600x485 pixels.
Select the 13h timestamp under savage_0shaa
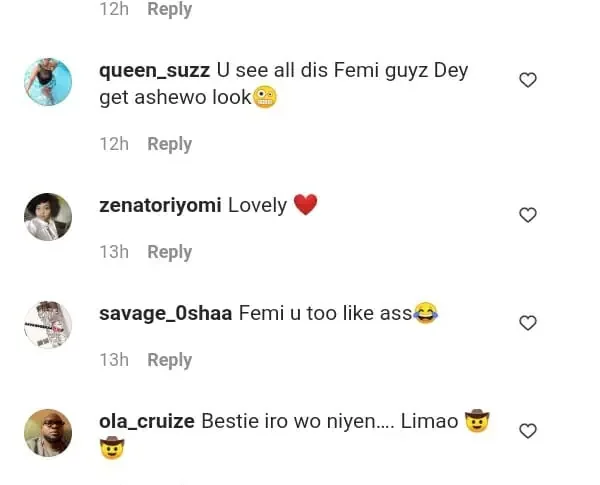tap(114, 360)
